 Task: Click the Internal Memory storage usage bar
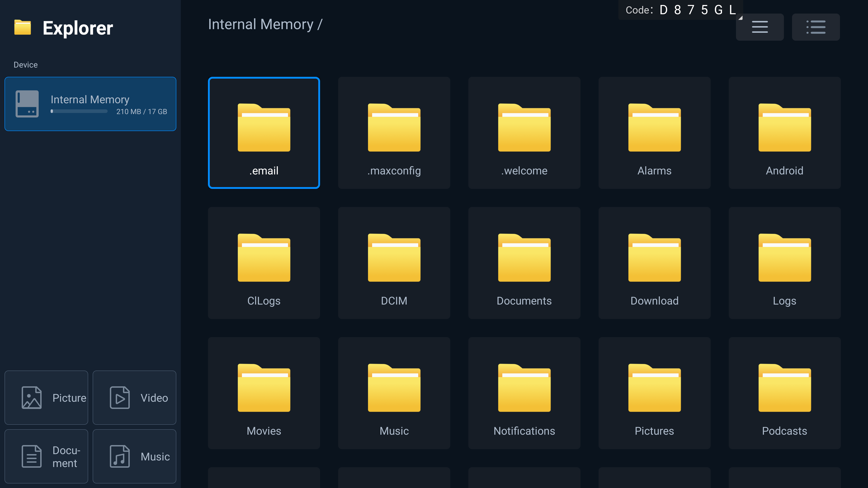click(79, 111)
